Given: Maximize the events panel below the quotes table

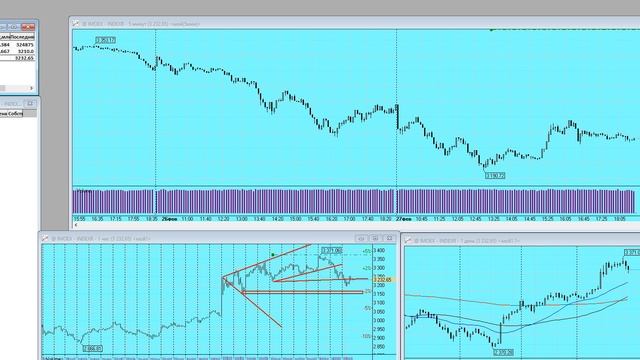Looking at the screenshot, I should click(30, 103).
